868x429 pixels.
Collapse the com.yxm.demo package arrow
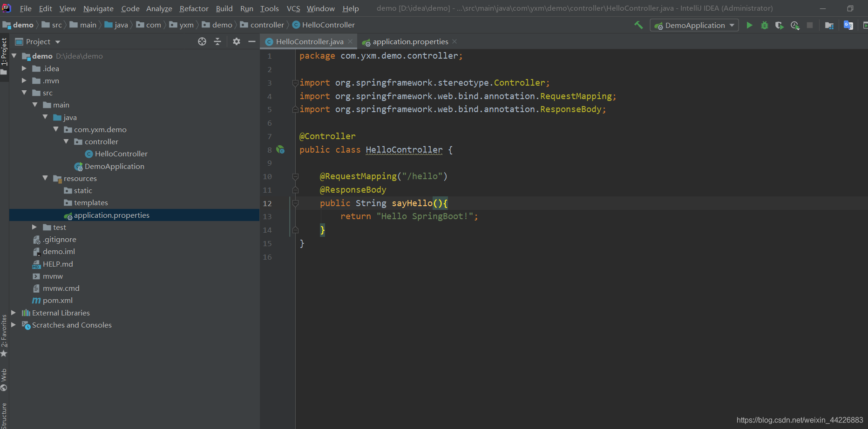[x=56, y=129]
